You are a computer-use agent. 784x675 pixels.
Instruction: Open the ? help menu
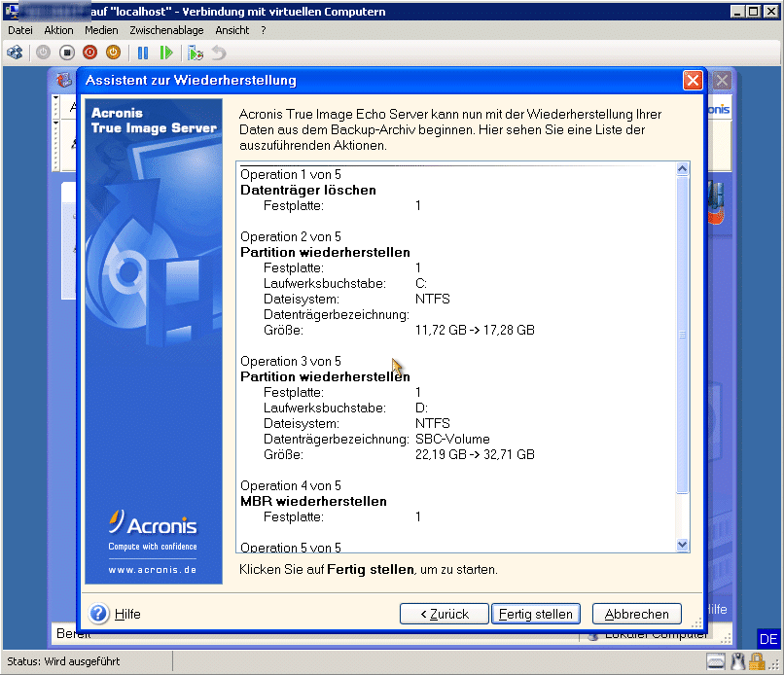click(x=264, y=30)
